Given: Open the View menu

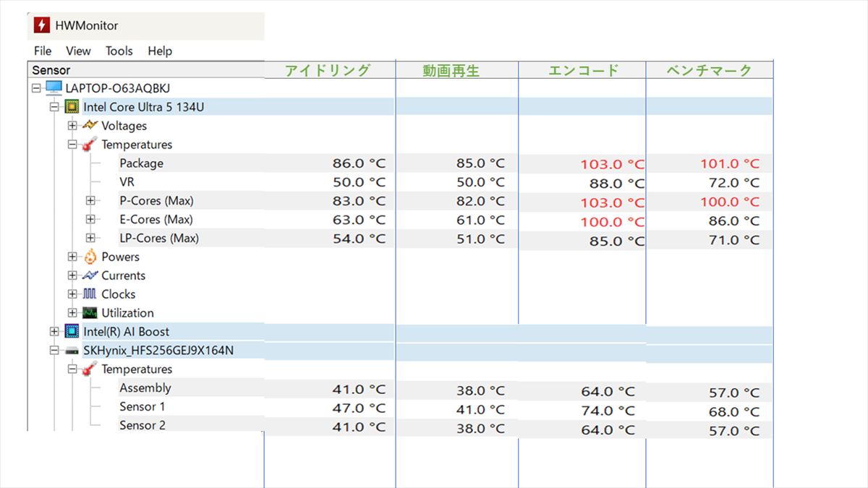Looking at the screenshot, I should [x=78, y=51].
